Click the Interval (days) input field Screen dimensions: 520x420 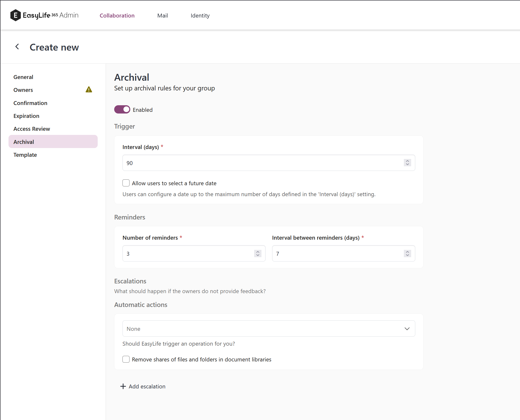(x=262, y=163)
